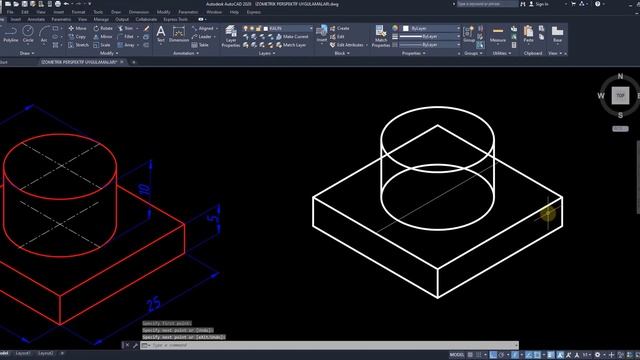Image resolution: width=640 pixels, height=360 pixels.
Task: Click Match Layer button
Action: [x=291, y=45]
